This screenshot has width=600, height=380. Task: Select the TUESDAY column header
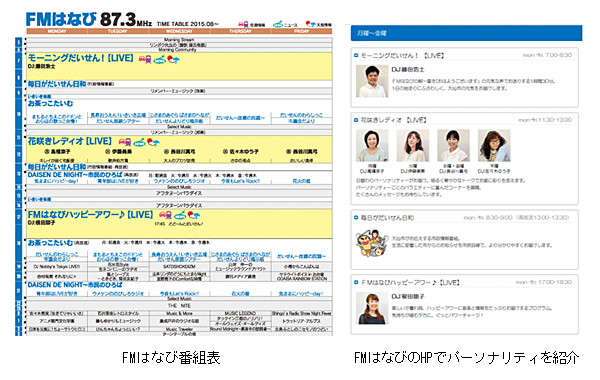pos(118,31)
